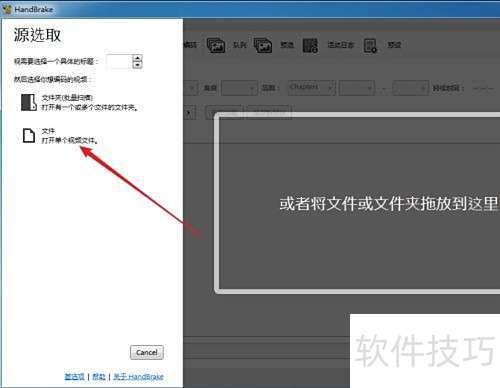Click the title number input field
The image size is (500, 388).
click(x=119, y=62)
